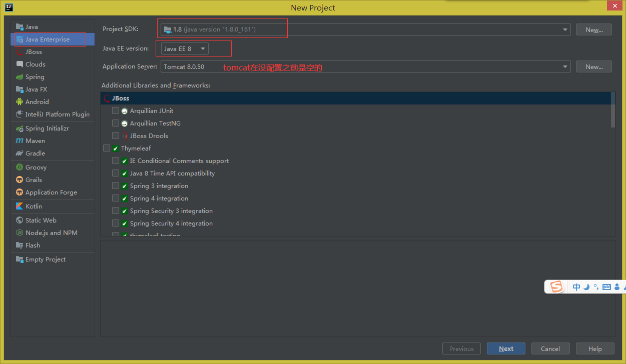Open the Java EE version dropdown
This screenshot has width=626, height=364.
click(185, 48)
